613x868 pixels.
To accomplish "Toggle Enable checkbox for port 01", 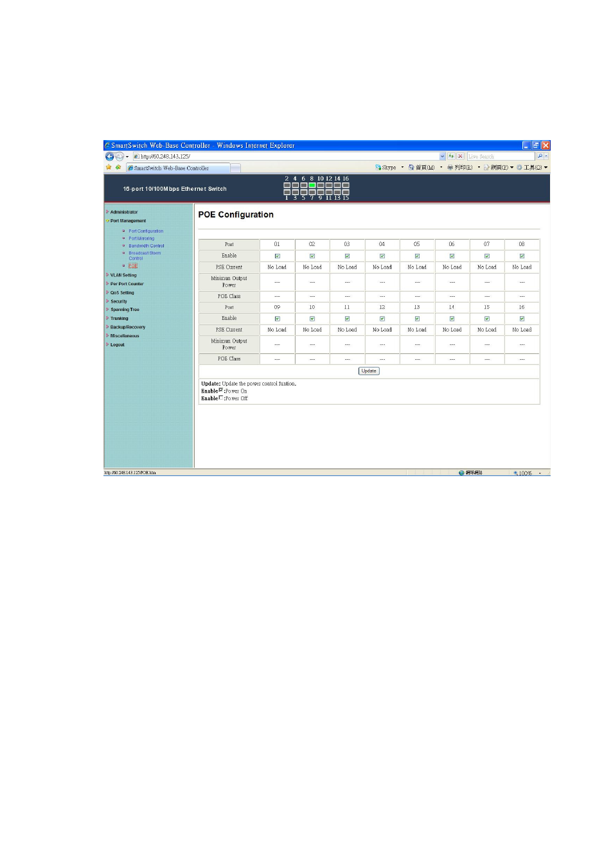I will pyautogui.click(x=278, y=256).
